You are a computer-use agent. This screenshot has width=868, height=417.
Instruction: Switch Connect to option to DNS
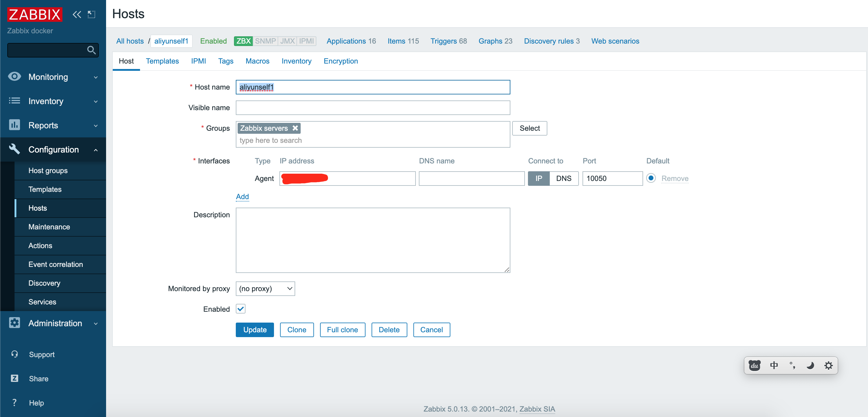pos(563,178)
